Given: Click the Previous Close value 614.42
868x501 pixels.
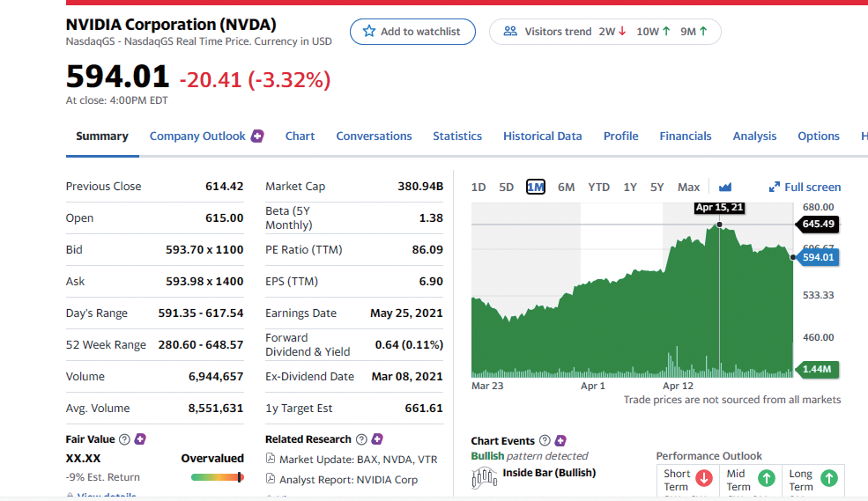Looking at the screenshot, I should point(224,187).
